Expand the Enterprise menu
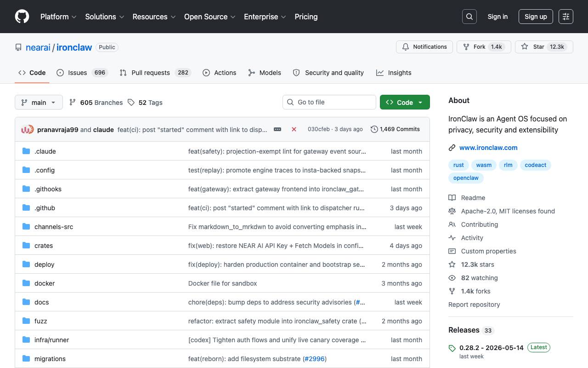Screen dimensions: 588x368 pyautogui.click(x=265, y=17)
